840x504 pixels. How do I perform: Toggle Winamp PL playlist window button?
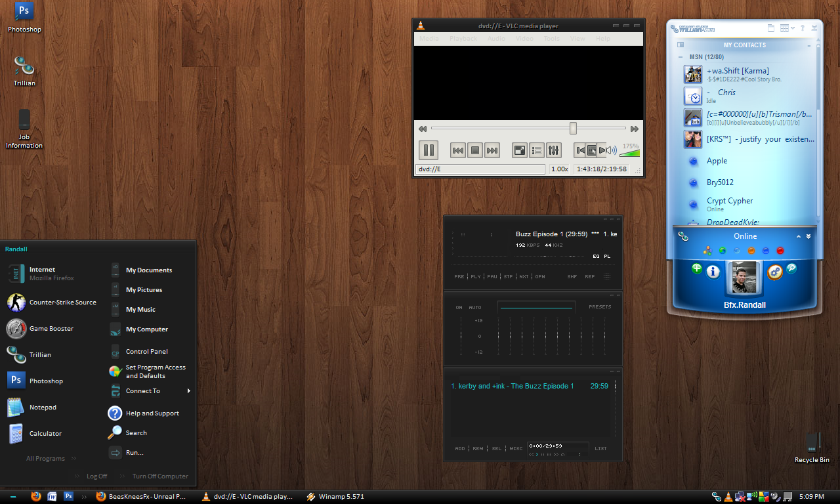click(x=607, y=257)
